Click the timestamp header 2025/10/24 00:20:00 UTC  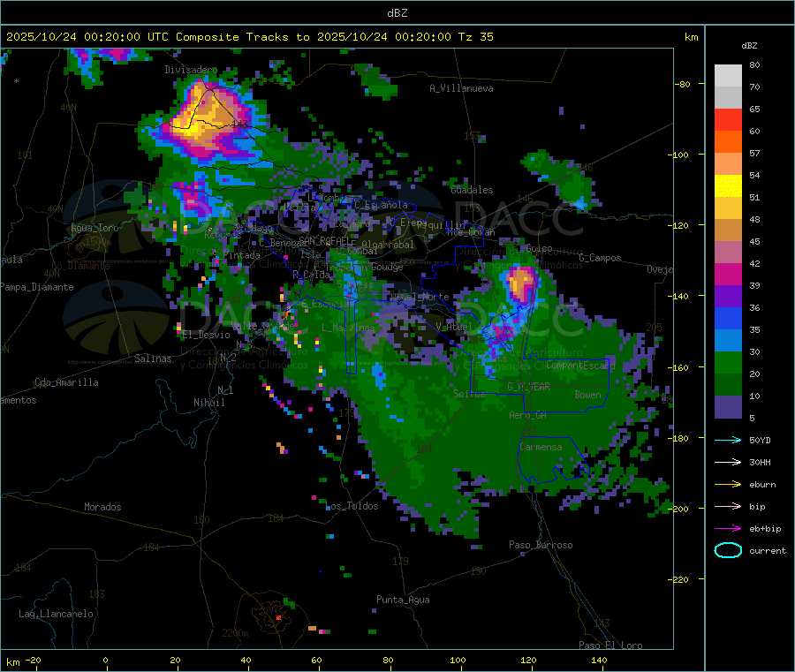[x=87, y=36]
